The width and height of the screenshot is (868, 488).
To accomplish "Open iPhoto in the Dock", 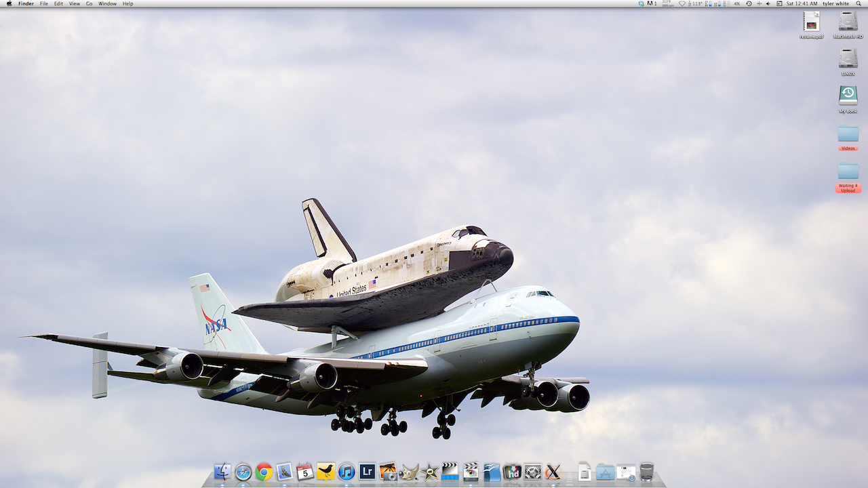I will (x=388, y=472).
